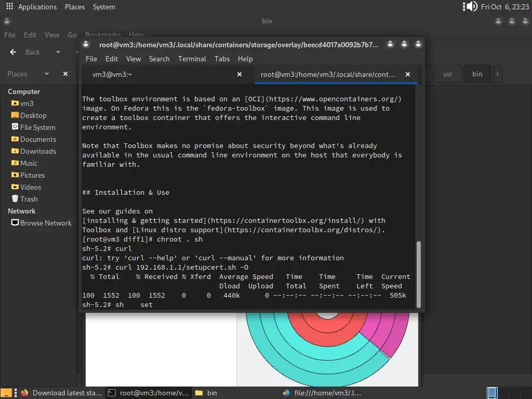
Task: Click the volume speaker icon in top panel
Action: coord(473,6)
